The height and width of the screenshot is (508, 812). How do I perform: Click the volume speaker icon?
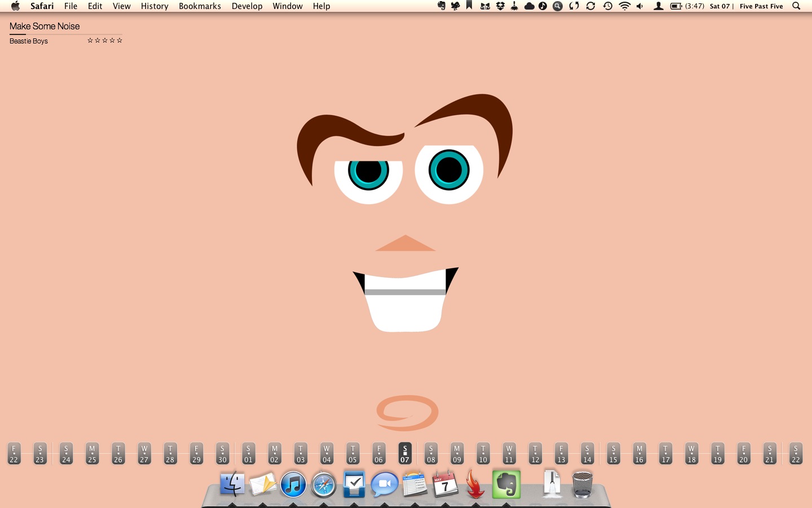(640, 6)
